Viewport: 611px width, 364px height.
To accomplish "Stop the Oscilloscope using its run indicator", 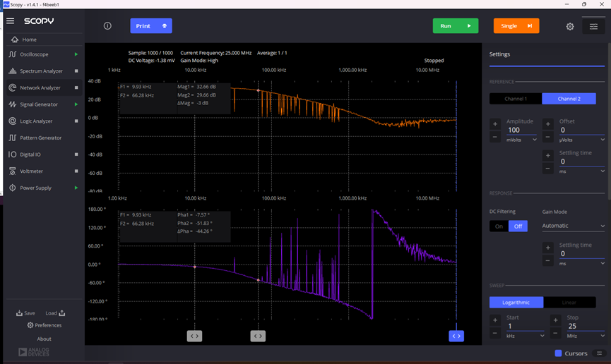I will tap(76, 54).
